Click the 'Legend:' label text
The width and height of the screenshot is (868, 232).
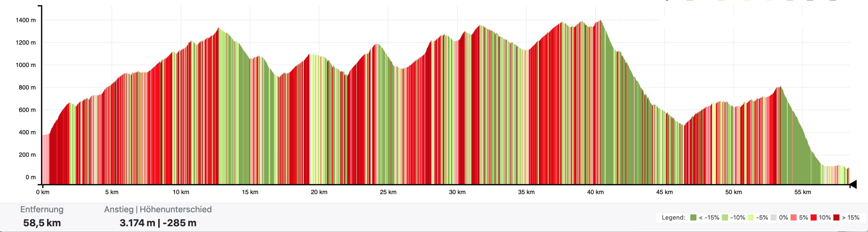tap(673, 218)
